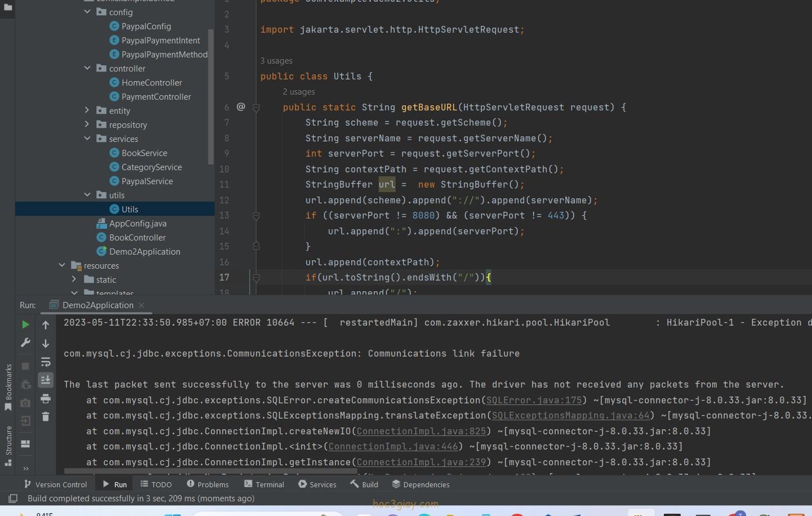Expand the repository folder
The image size is (812, 516).
(x=87, y=124)
